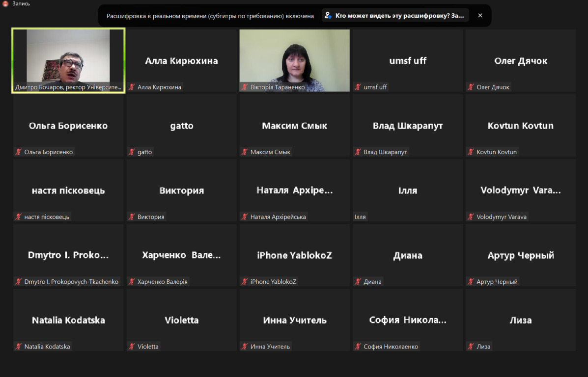The width and height of the screenshot is (588, 377).
Task: Click 'iPhone YablokoZ' name label at tile bottom
Action: point(274,281)
